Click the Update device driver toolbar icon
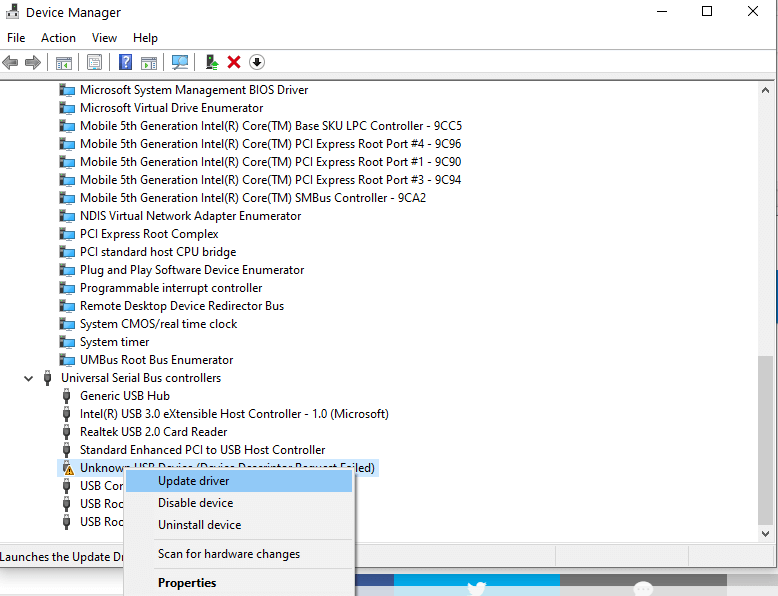 212,63
